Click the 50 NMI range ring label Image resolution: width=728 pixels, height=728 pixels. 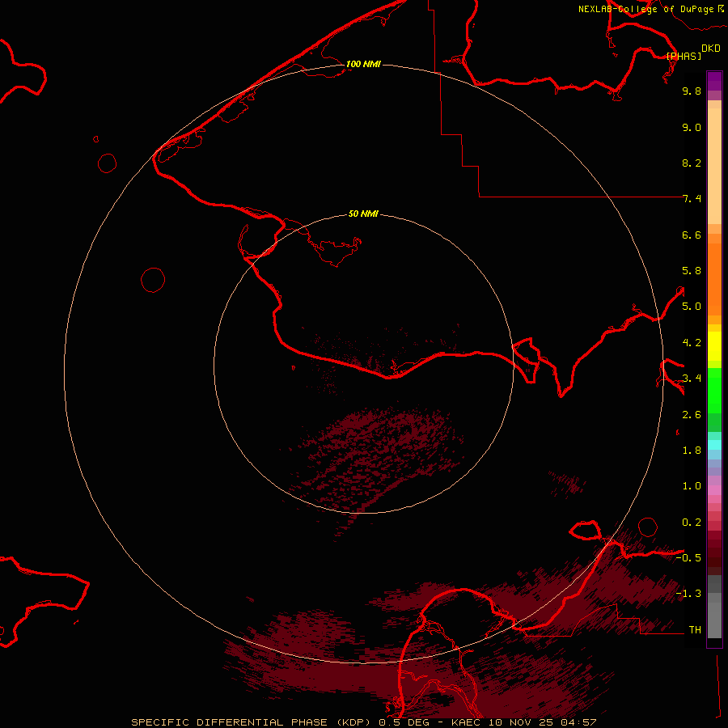click(363, 214)
